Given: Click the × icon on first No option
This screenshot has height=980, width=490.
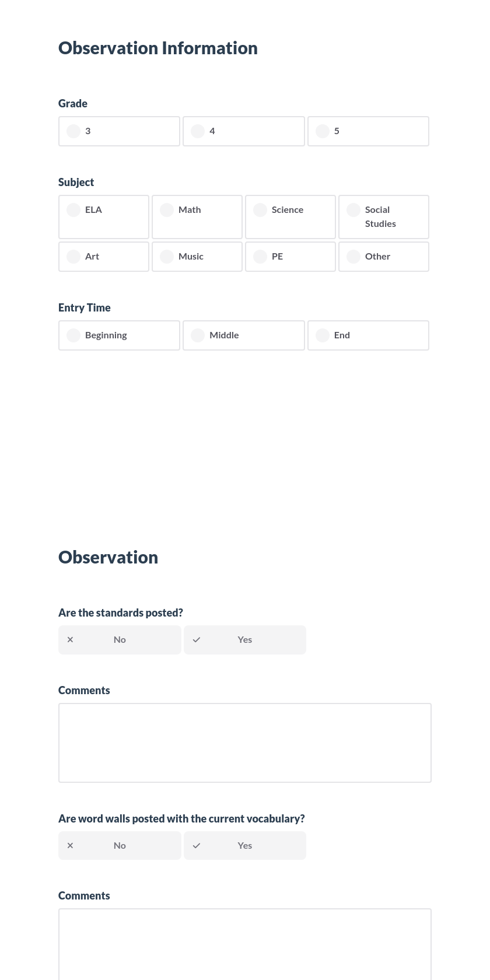Looking at the screenshot, I should pyautogui.click(x=70, y=639).
